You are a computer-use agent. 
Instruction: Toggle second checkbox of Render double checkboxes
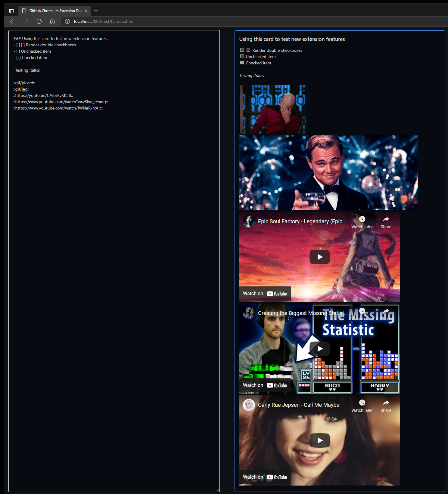pos(248,50)
